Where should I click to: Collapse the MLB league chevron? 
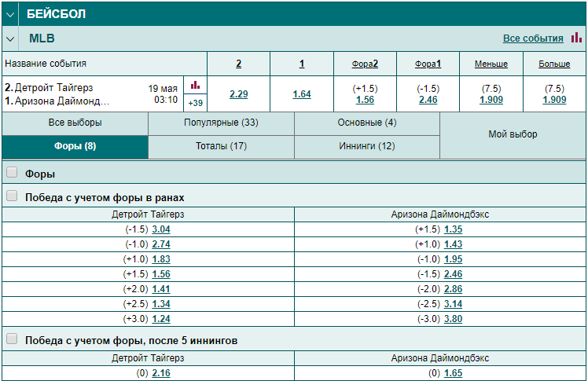[x=10, y=38]
